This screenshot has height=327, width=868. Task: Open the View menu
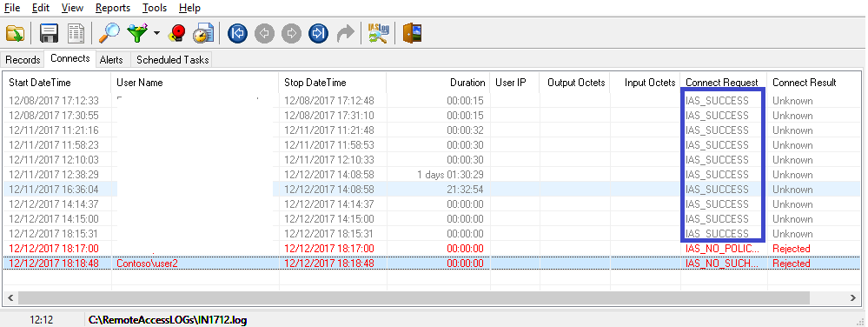pos(72,8)
